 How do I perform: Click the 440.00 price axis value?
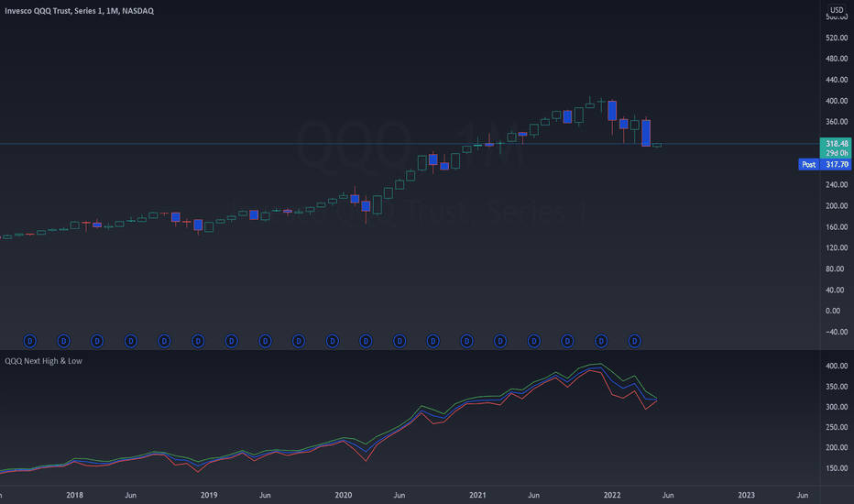point(837,80)
